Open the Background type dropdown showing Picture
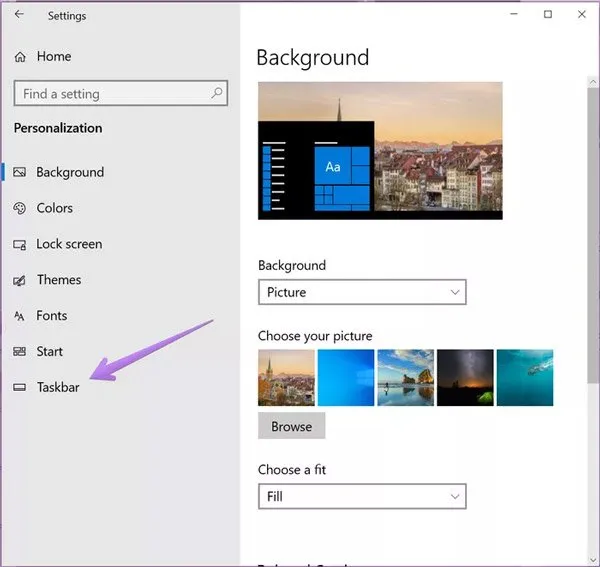 [x=362, y=292]
